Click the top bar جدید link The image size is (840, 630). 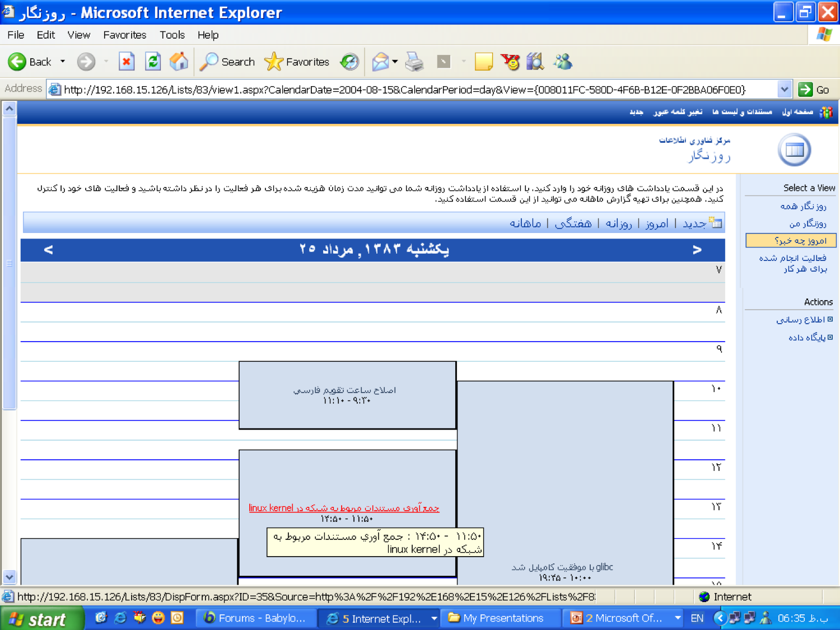click(x=636, y=112)
